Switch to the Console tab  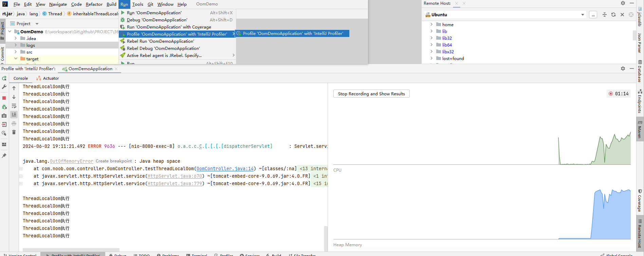[x=21, y=78]
